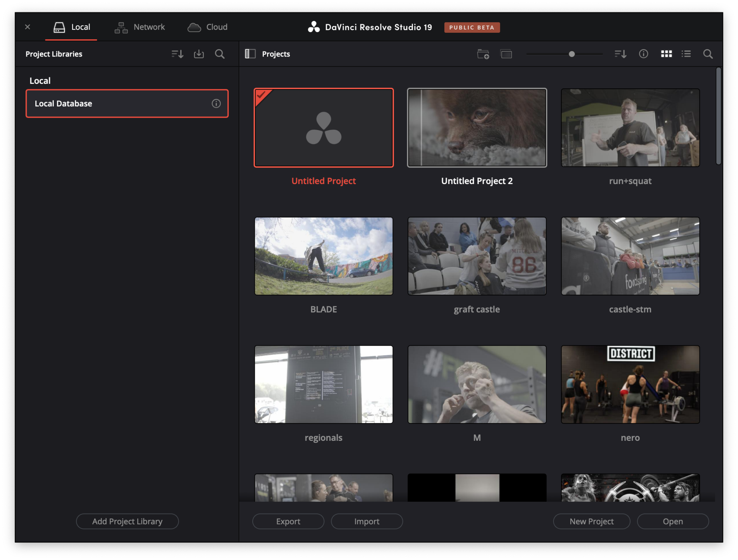Select the regionals project thumbnail
The height and width of the screenshot is (560, 738).
click(324, 385)
